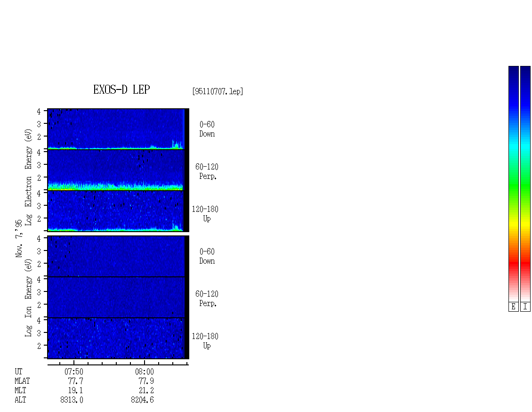The height and width of the screenshot is (412, 532).
Task: Click the electron '0-60 Down' pitch angle label
Action: (207, 129)
